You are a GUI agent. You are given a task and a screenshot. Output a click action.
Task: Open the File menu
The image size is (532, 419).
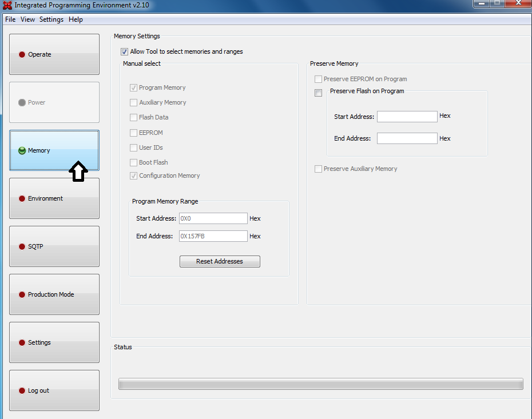pos(10,19)
